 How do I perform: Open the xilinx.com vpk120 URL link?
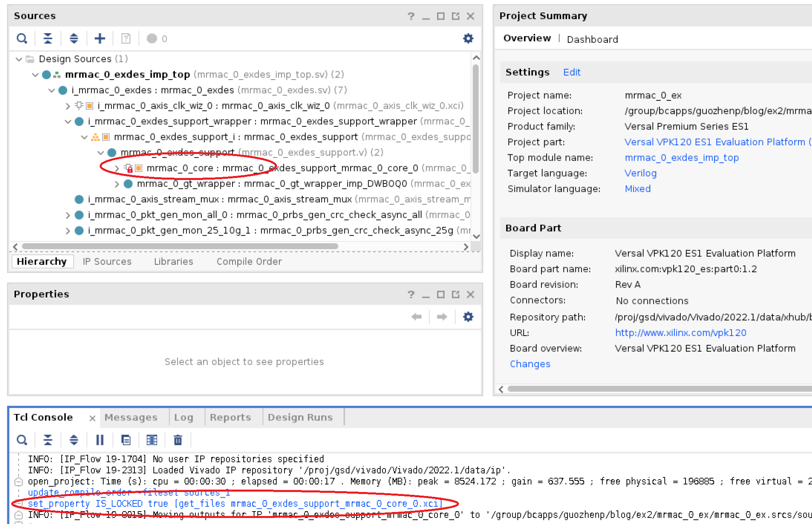(680, 333)
